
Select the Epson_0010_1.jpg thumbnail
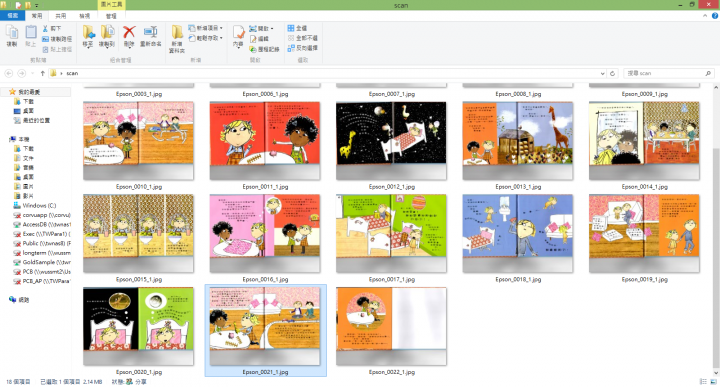138,140
